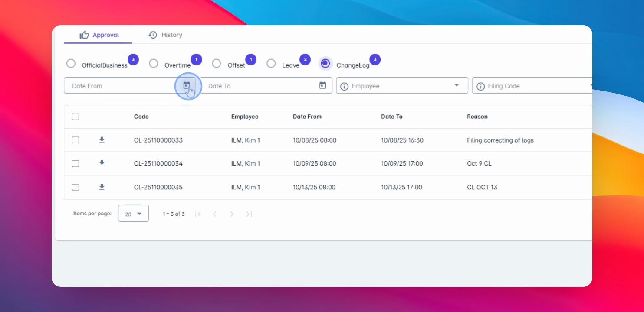Select the Overtime radio option

pyautogui.click(x=153, y=64)
